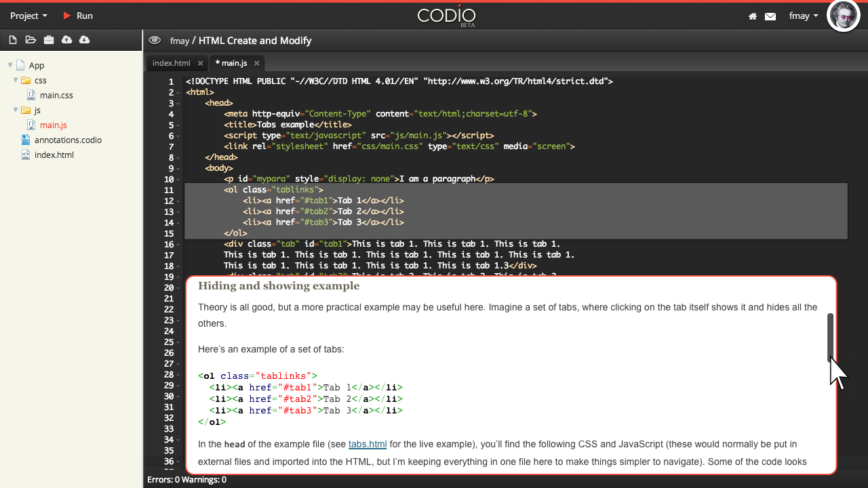Create a new file
This screenshot has height=488, width=868.
[x=12, y=39]
